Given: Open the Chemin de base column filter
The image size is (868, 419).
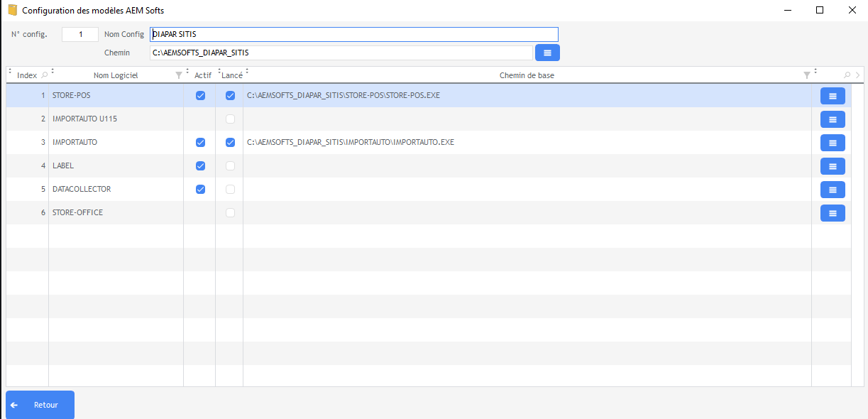Looking at the screenshot, I should click(x=806, y=75).
